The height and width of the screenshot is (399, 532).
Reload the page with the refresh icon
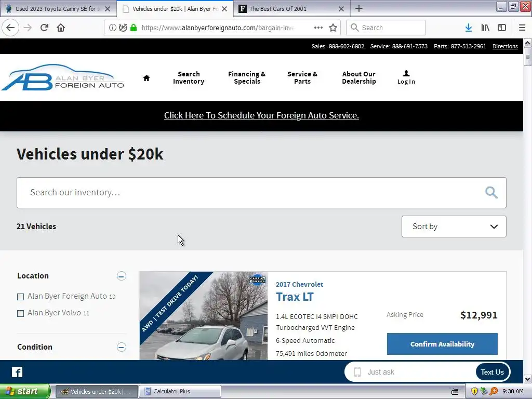pyautogui.click(x=44, y=28)
